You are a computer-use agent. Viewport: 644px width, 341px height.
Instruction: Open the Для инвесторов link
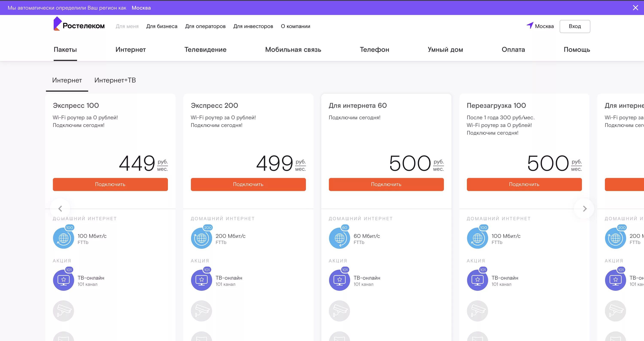pyautogui.click(x=253, y=26)
